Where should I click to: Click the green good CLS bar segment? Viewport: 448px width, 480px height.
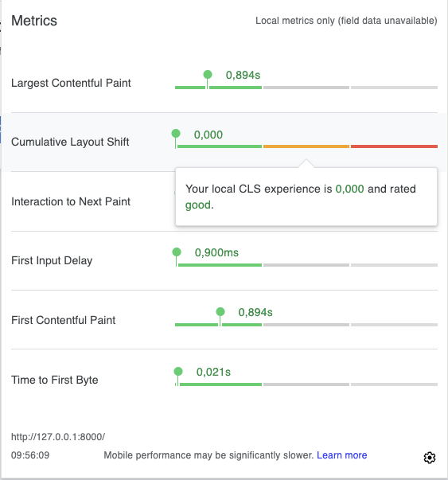[220, 146]
